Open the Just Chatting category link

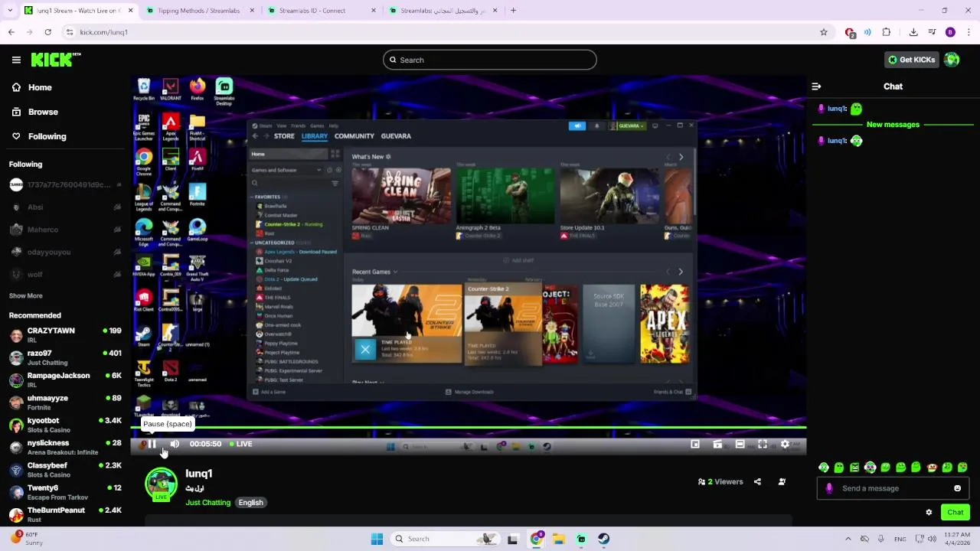(207, 503)
